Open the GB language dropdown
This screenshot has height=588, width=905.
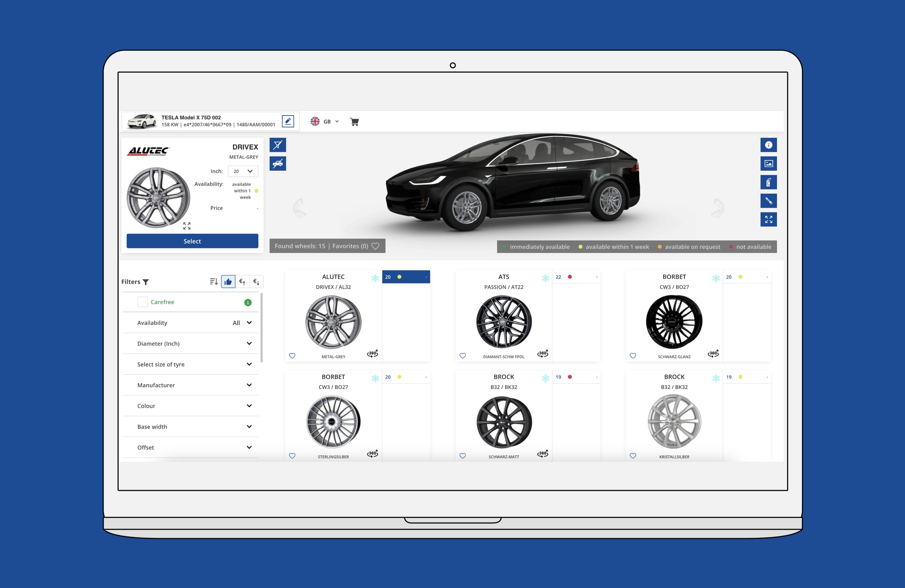[325, 121]
